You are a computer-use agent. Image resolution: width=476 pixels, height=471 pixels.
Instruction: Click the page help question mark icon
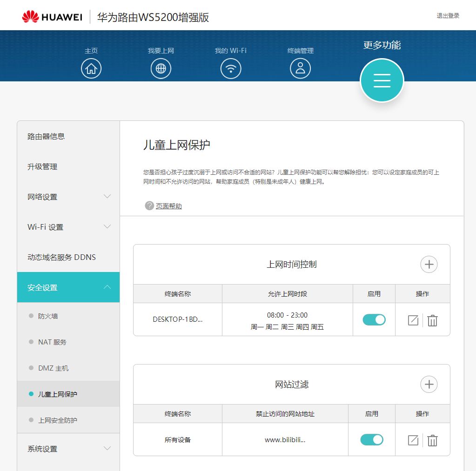point(149,206)
